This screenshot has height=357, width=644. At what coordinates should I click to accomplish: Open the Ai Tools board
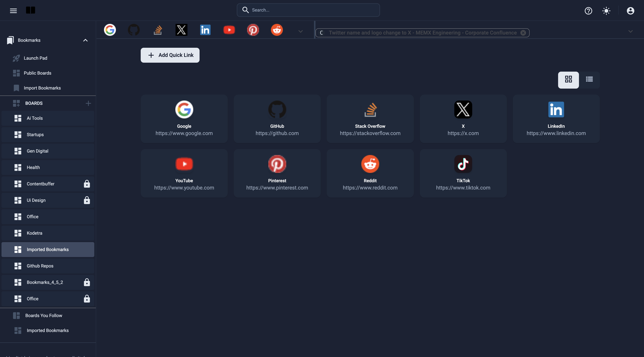(48, 118)
